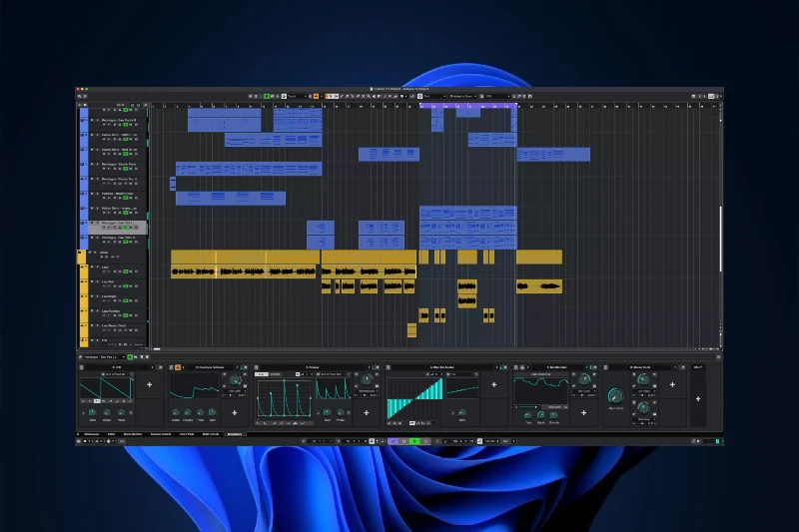Add a destination in the LFO modulator

click(149, 385)
